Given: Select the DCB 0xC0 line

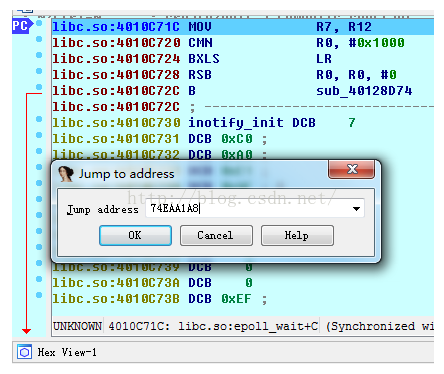Looking at the screenshot, I should click(x=243, y=139).
